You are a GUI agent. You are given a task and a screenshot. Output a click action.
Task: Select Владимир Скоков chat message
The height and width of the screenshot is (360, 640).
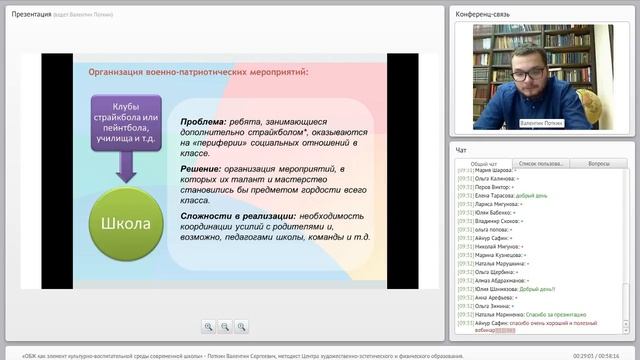pos(490,221)
